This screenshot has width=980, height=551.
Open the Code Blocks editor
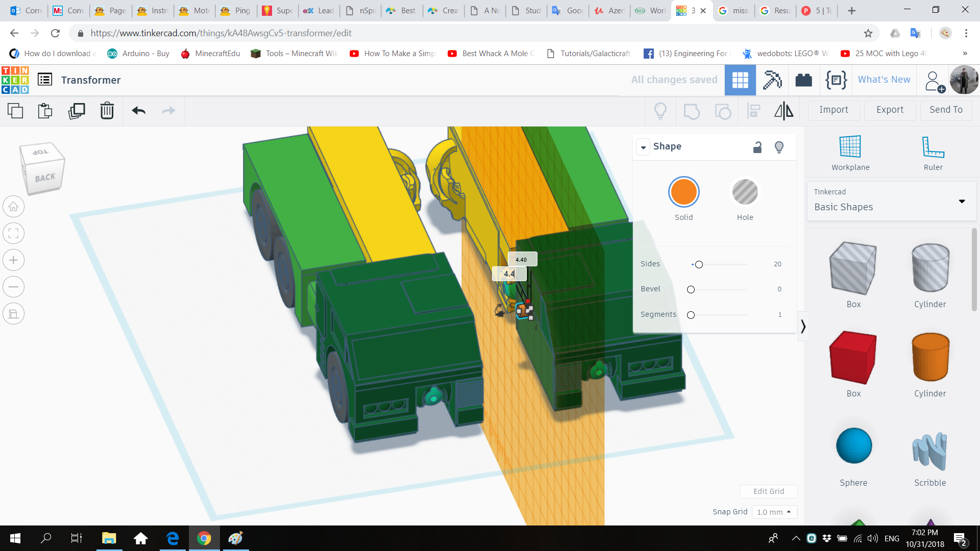point(836,80)
